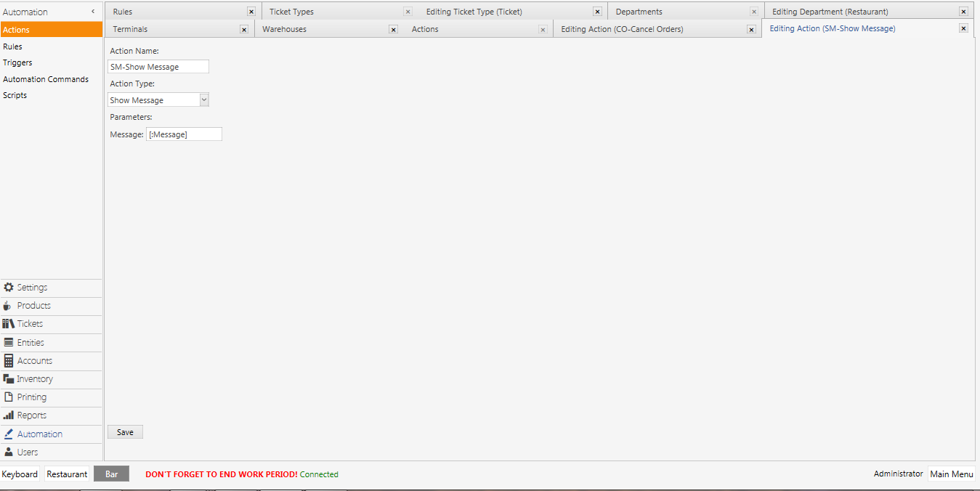Switch to the Ticket Types tab
Viewport: 980px width, 491px height.
(291, 12)
